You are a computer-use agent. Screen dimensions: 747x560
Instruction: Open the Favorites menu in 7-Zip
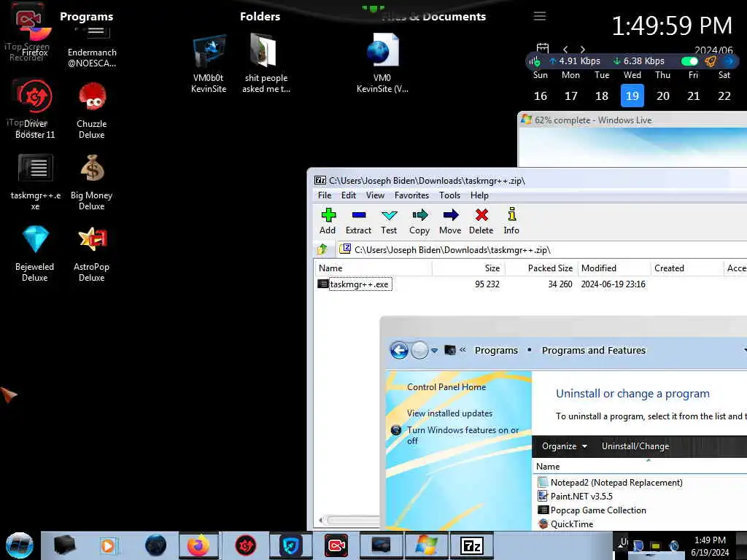(x=411, y=195)
